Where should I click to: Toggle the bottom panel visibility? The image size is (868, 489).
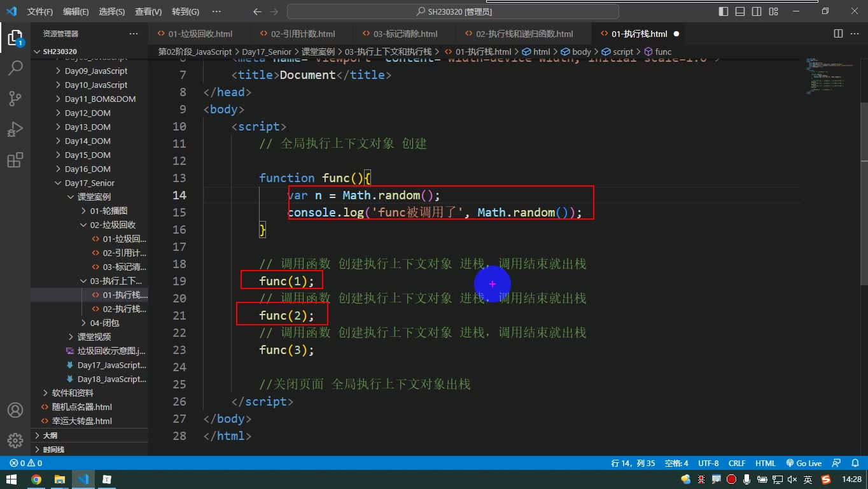741,11
